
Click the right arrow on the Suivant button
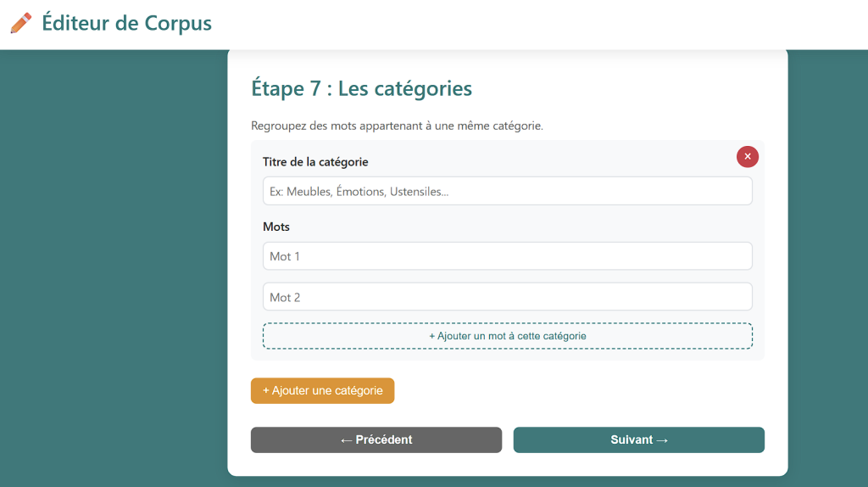[x=662, y=439]
